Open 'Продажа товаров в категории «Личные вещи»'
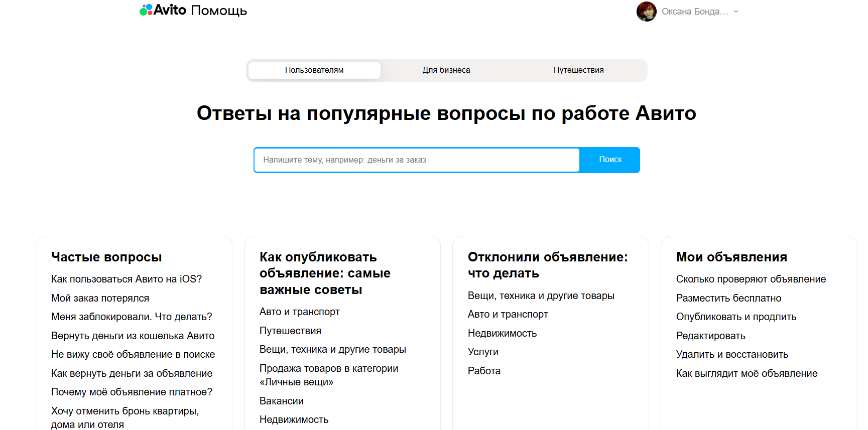The width and height of the screenshot is (868, 430). tap(329, 375)
